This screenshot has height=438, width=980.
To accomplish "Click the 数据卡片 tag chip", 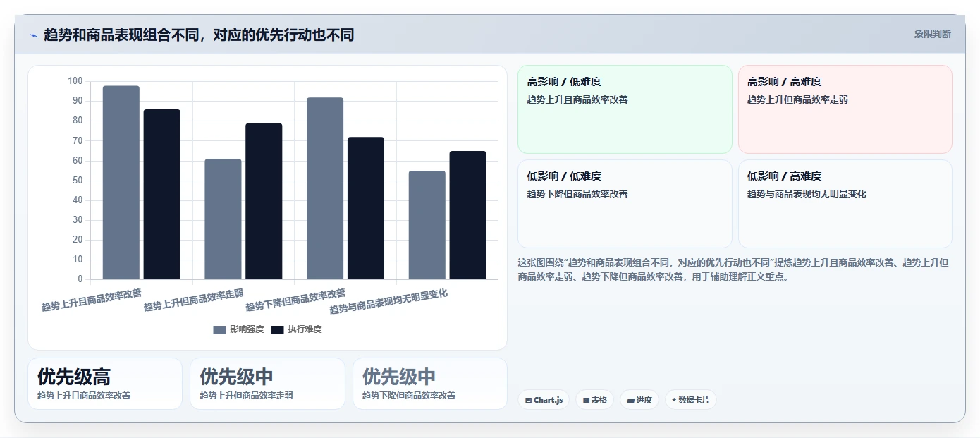I will [x=690, y=400].
